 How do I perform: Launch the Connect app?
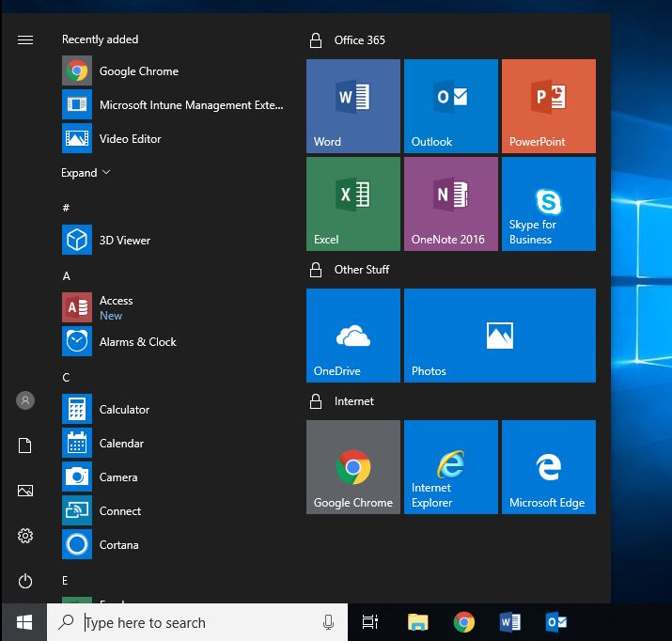[x=174, y=510]
